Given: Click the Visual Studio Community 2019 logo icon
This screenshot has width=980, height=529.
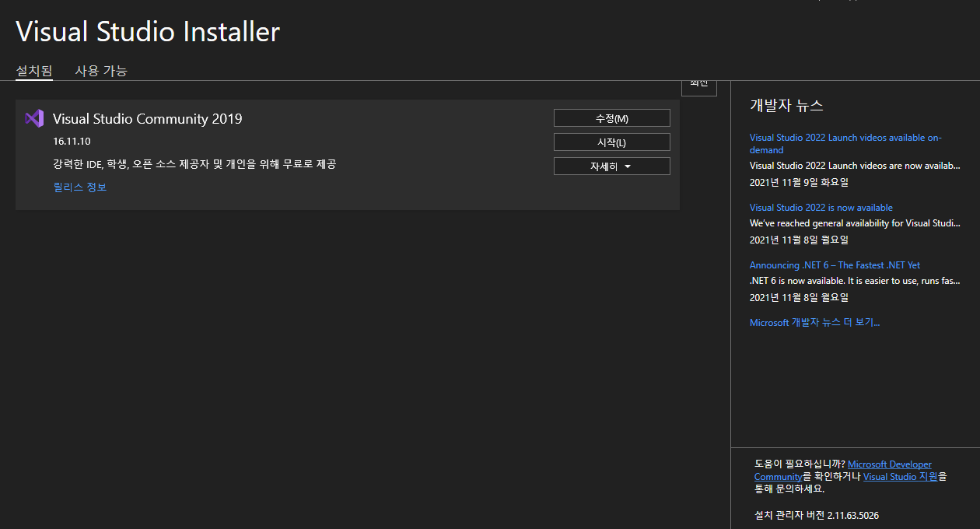Looking at the screenshot, I should (x=33, y=118).
